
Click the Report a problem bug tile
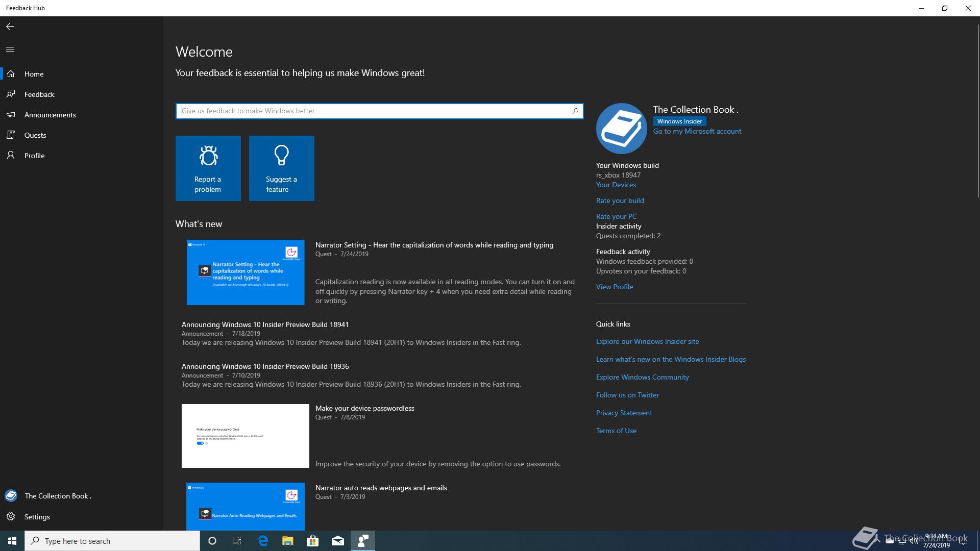tap(208, 168)
